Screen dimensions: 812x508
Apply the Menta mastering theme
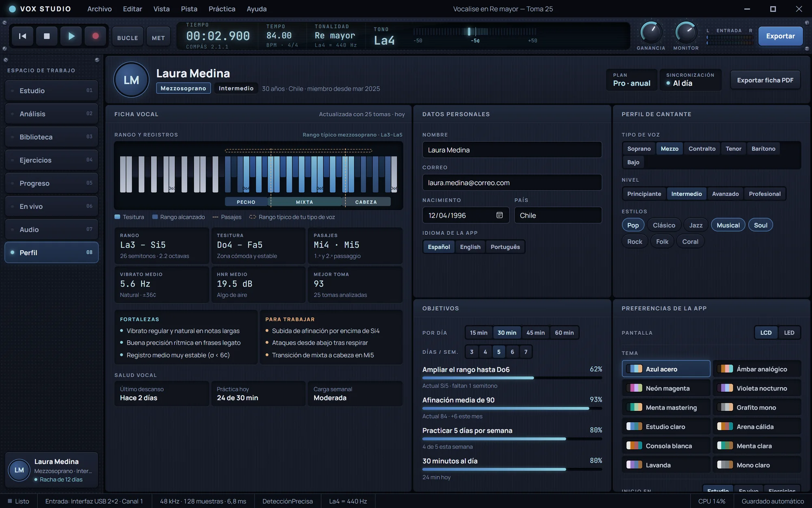(x=666, y=407)
